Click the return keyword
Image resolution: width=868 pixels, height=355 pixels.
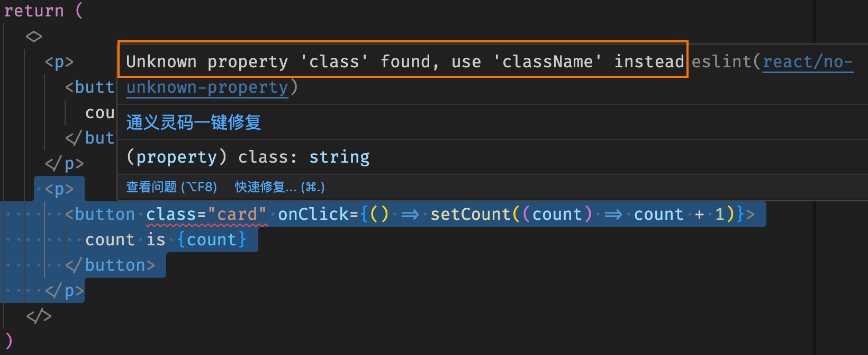click(x=34, y=11)
